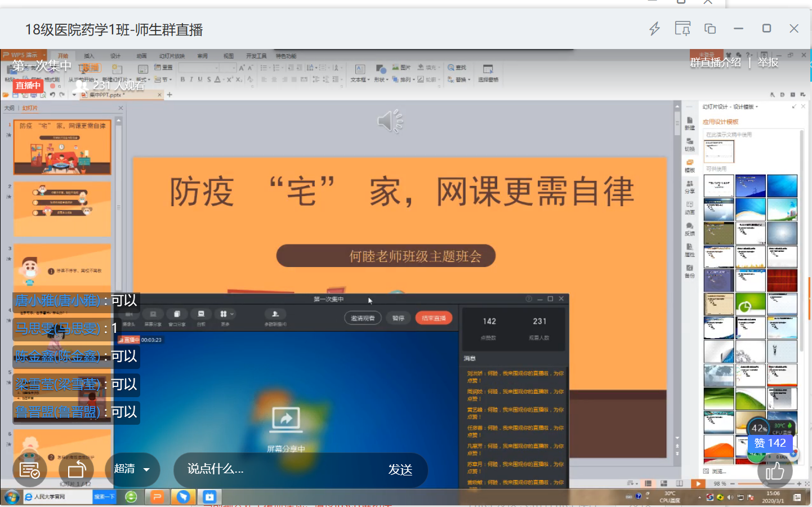This screenshot has width=812, height=507.
Task: Expand the 超清 video quality dropdown
Action: 132,469
